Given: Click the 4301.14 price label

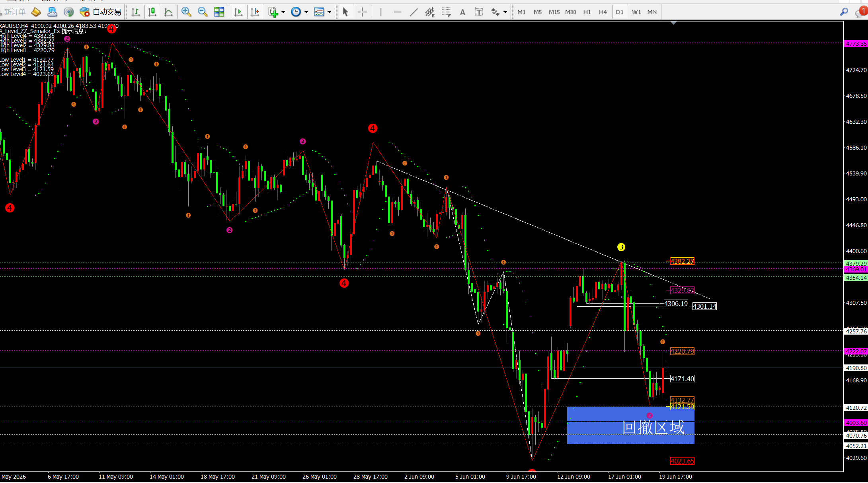Looking at the screenshot, I should click(704, 306).
